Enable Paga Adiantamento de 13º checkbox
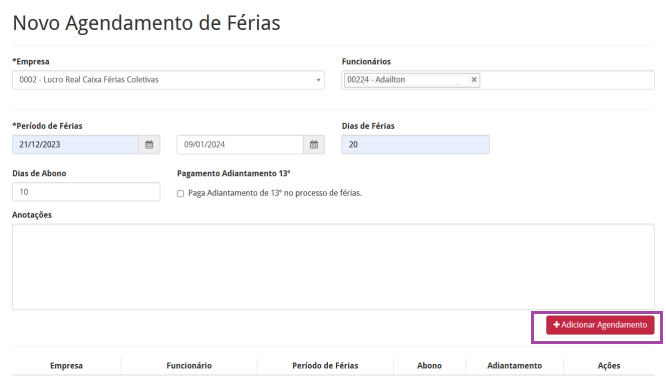 point(181,193)
